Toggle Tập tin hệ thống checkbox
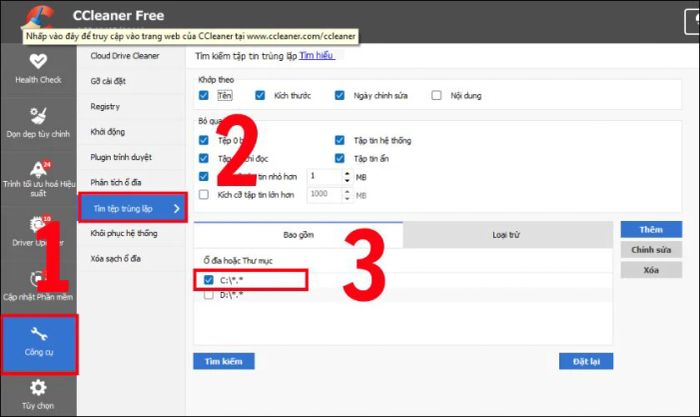 (339, 140)
